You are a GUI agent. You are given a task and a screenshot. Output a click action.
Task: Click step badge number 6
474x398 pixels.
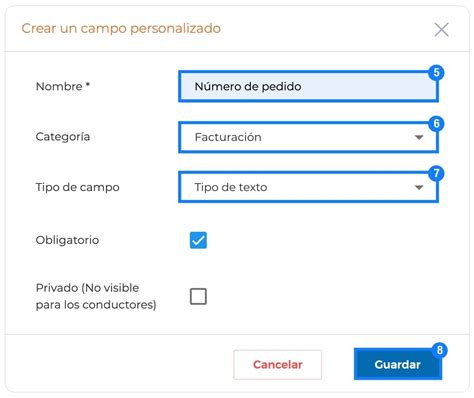pyautogui.click(x=436, y=124)
